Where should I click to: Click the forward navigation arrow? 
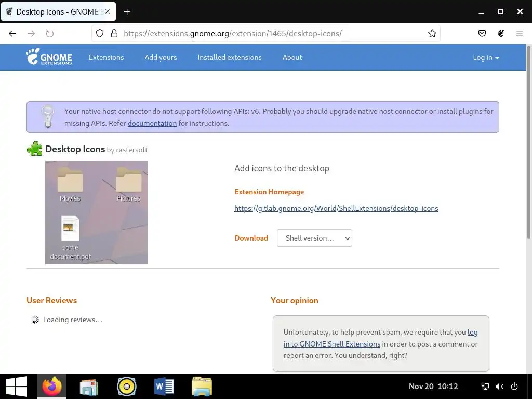tap(31, 33)
